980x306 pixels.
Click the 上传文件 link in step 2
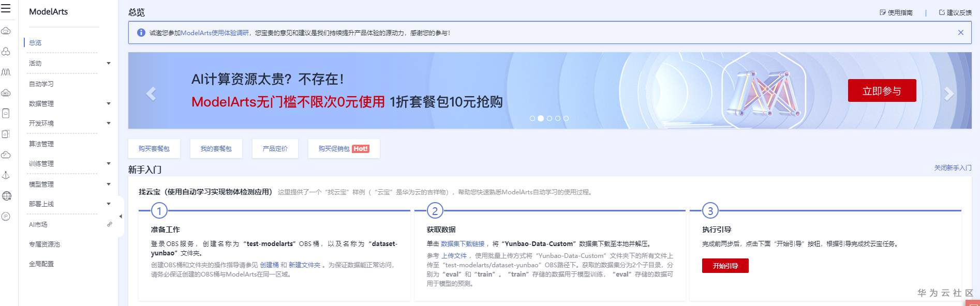[x=454, y=256]
